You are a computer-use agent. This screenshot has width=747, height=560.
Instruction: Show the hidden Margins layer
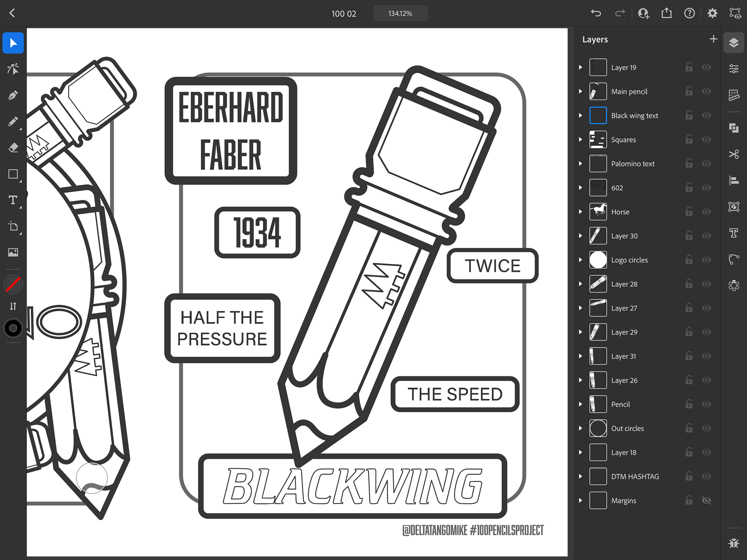tap(707, 500)
